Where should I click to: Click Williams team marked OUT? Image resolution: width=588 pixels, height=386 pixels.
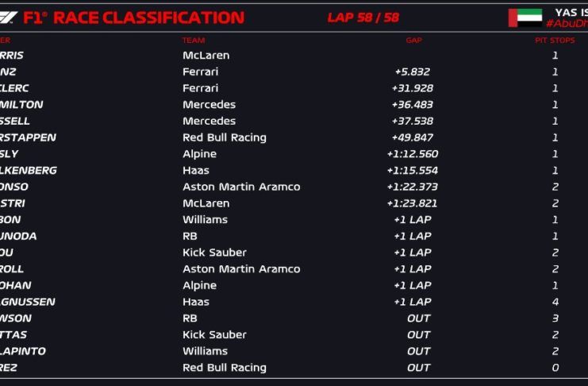pos(205,351)
